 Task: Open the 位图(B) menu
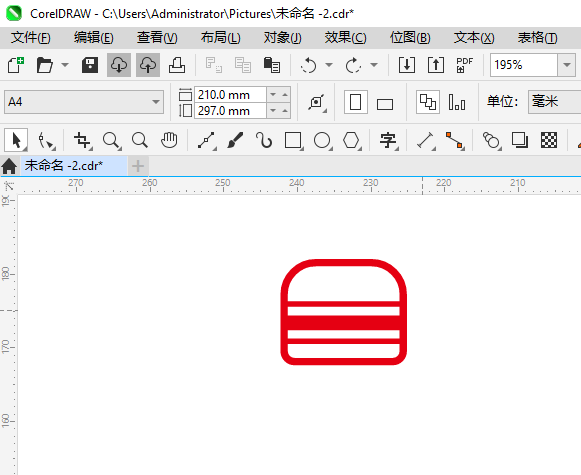[410, 38]
